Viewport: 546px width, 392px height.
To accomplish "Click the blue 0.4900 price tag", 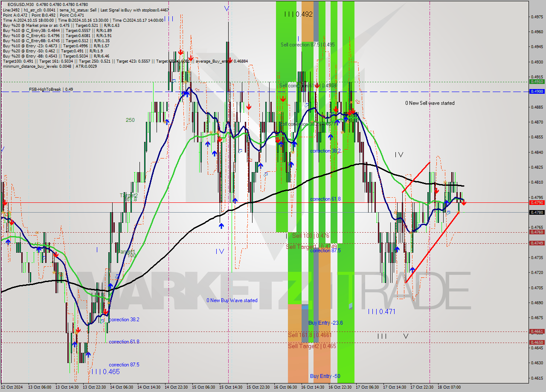I will 536,92.
